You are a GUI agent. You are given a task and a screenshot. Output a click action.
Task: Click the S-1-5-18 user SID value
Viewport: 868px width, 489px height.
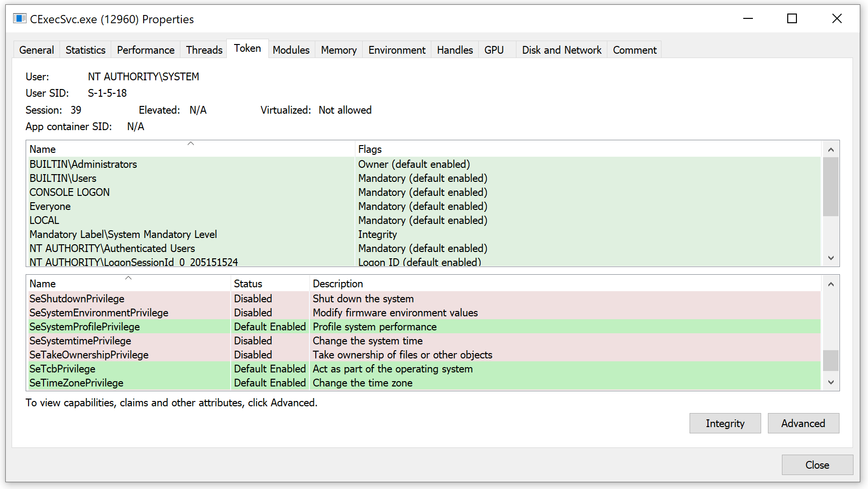point(107,93)
